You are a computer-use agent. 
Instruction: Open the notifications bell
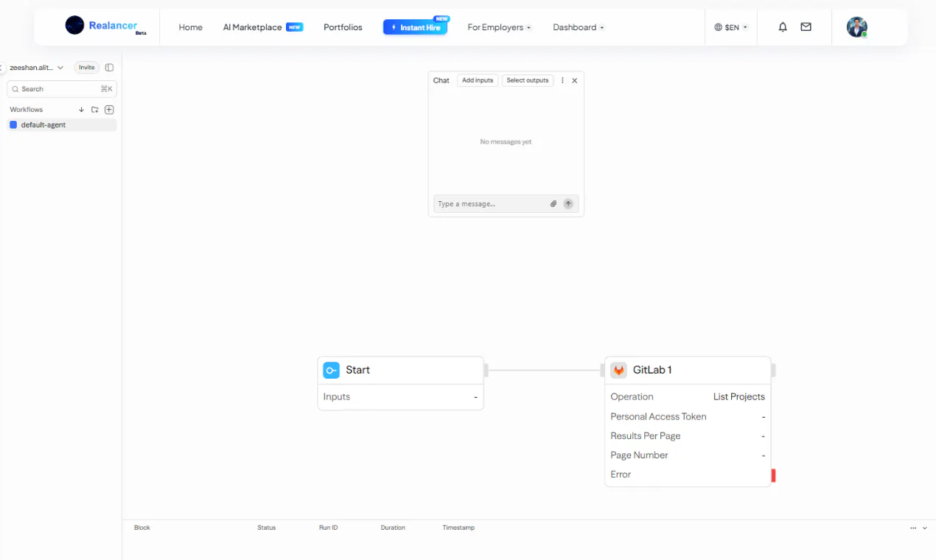tap(783, 27)
